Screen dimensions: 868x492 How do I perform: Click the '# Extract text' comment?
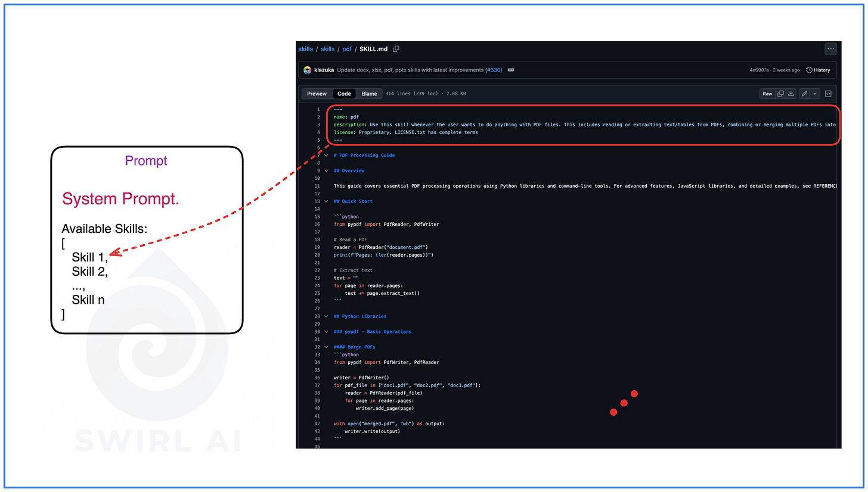(x=353, y=270)
